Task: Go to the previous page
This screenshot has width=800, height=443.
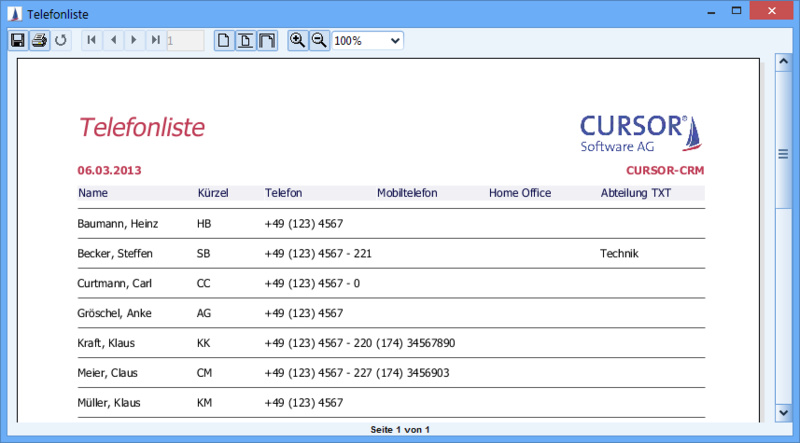Action: point(112,41)
